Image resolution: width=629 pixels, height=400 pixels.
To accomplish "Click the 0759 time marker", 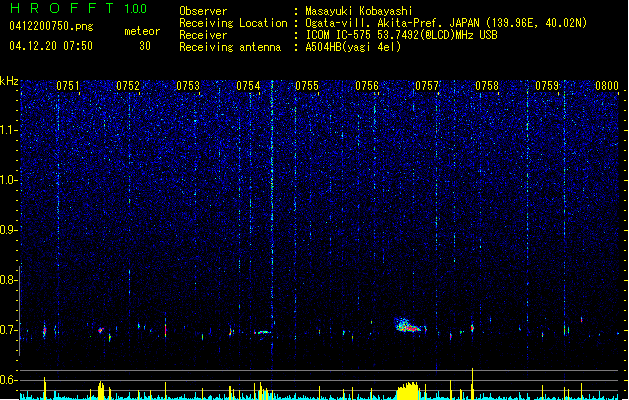I will tap(547, 86).
